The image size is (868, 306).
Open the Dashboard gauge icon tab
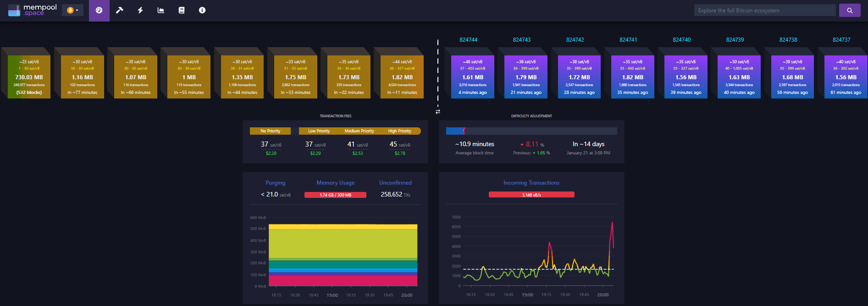(99, 10)
